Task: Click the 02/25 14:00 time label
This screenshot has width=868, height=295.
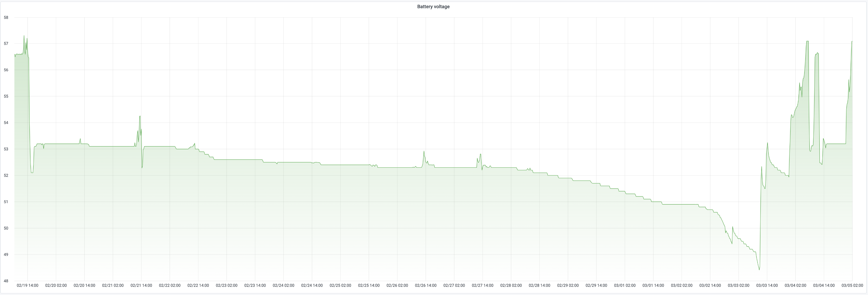Action: [x=369, y=285]
